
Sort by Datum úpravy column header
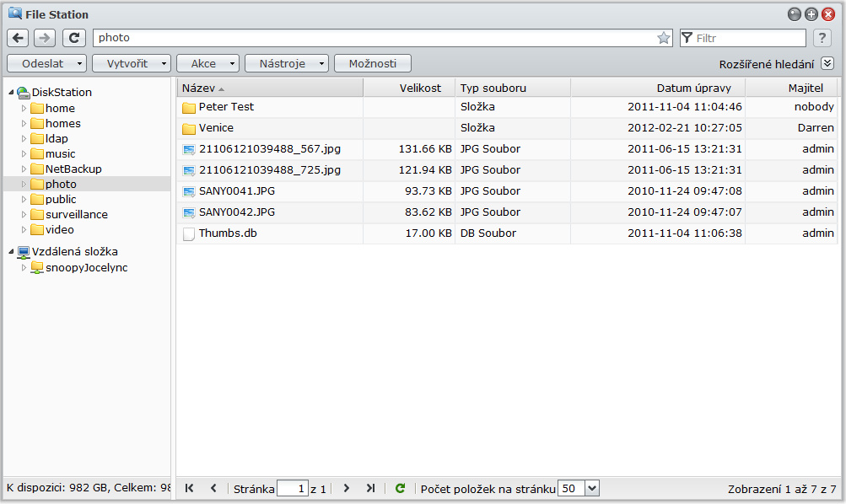coord(658,88)
